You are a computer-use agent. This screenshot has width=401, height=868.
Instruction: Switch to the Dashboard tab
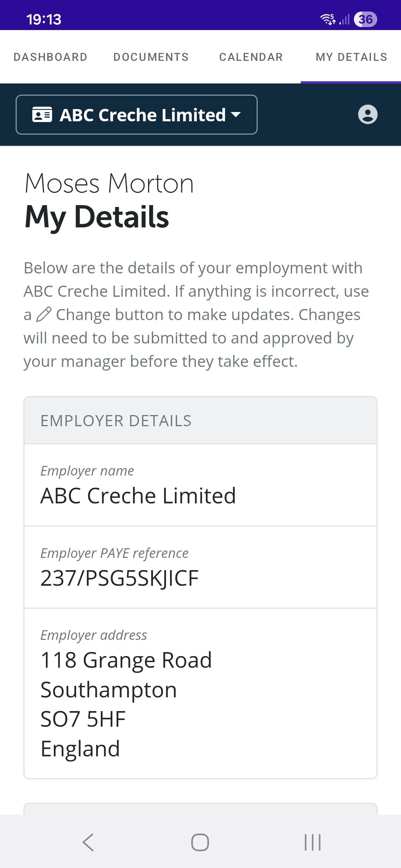[50, 57]
